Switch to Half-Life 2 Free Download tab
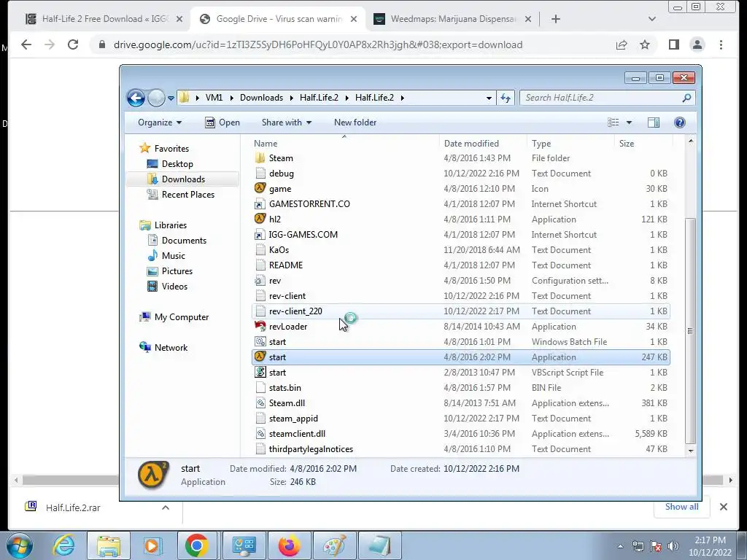The width and height of the screenshot is (747, 560). (104, 19)
